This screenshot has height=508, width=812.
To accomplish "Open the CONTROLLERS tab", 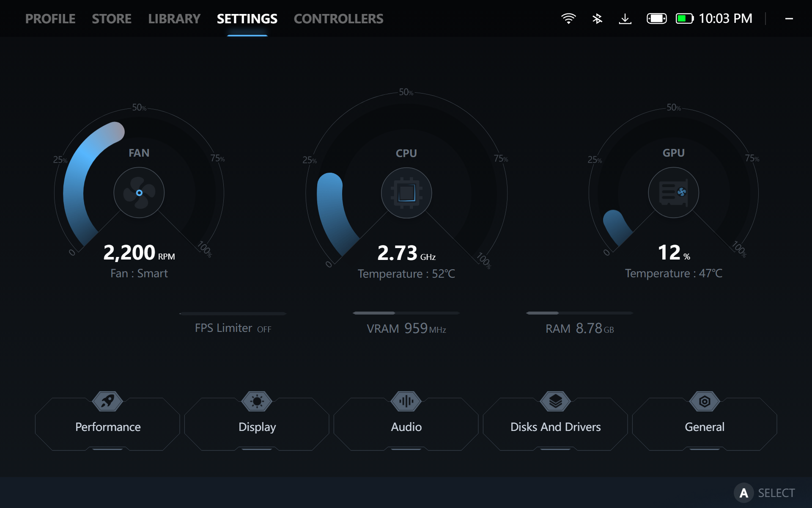I will [x=338, y=19].
